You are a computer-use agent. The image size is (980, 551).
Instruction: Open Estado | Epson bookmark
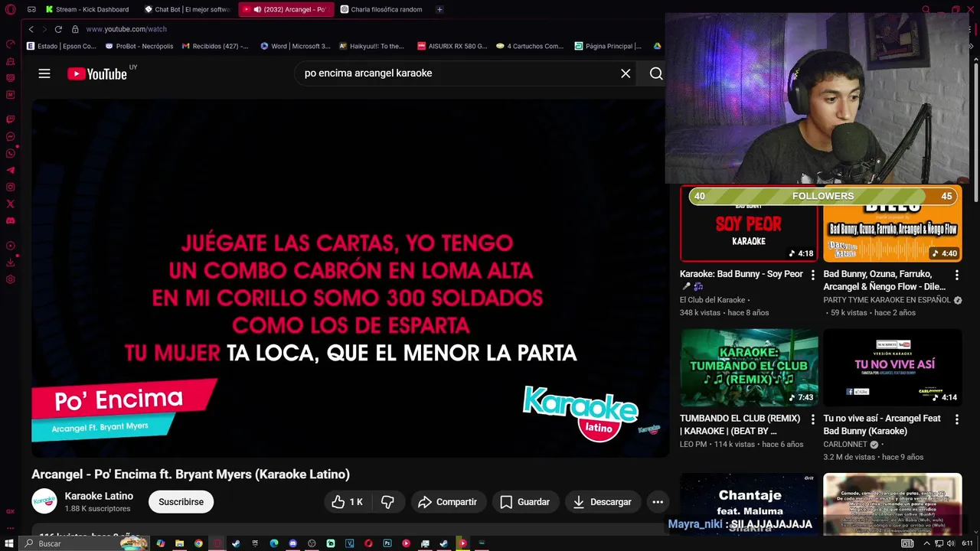point(62,46)
